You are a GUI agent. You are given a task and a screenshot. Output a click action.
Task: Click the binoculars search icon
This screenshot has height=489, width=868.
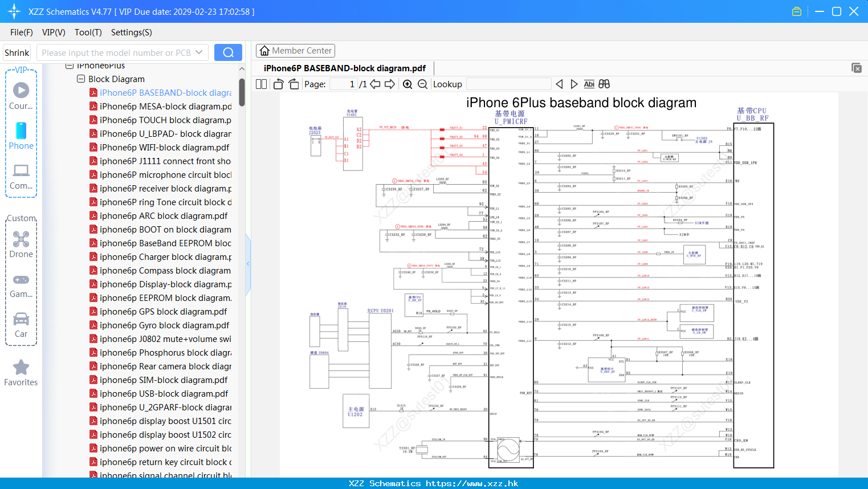tap(604, 84)
